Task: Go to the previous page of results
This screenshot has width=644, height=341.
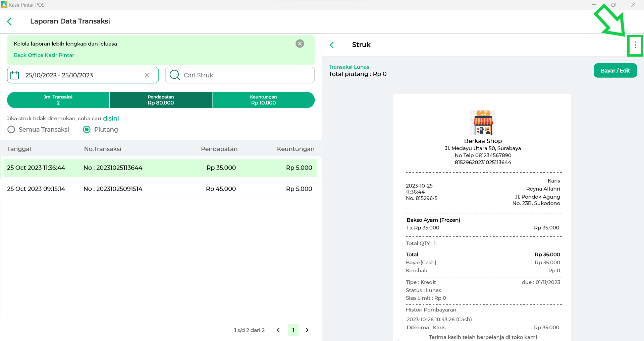Action: click(278, 330)
